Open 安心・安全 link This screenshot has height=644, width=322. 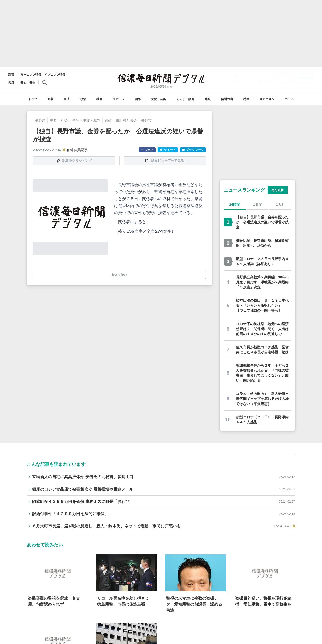coord(28,83)
